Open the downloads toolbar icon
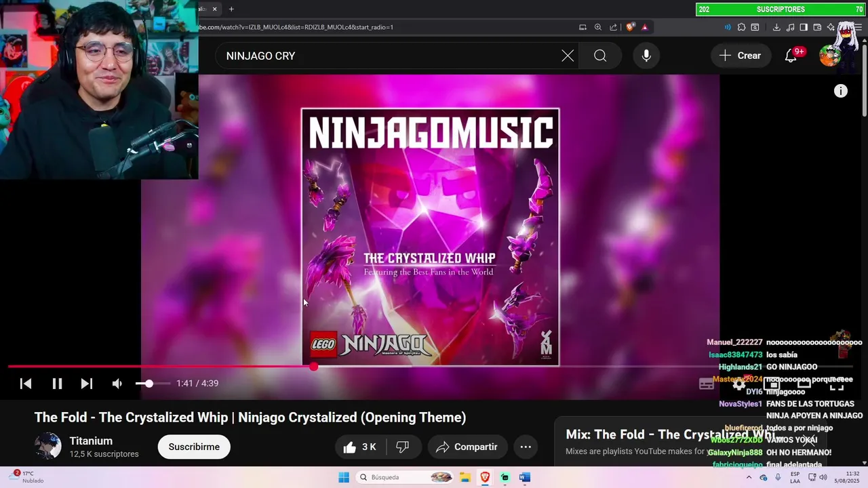868x488 pixels. click(x=776, y=27)
